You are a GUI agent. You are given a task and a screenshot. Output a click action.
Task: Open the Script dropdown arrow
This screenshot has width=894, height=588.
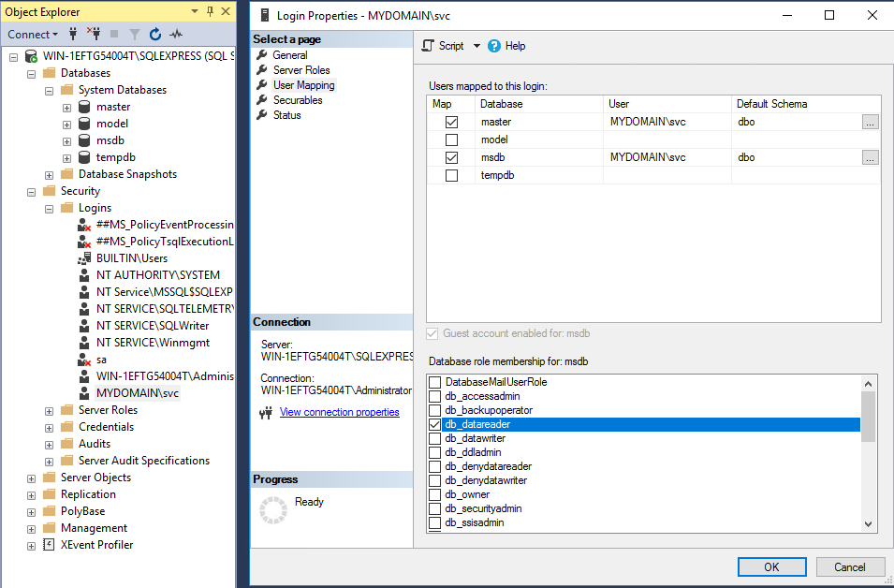pyautogui.click(x=476, y=46)
